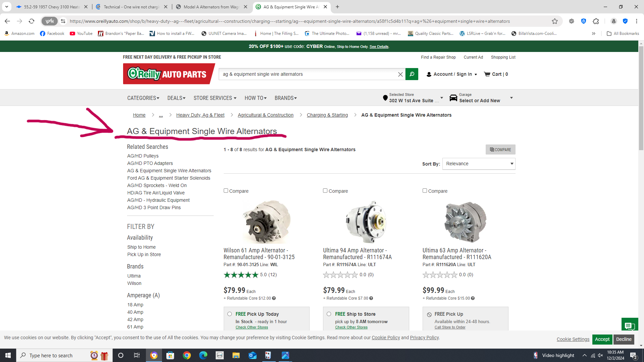Open the live chat icon
The width and height of the screenshot is (644, 362).
coord(630,325)
